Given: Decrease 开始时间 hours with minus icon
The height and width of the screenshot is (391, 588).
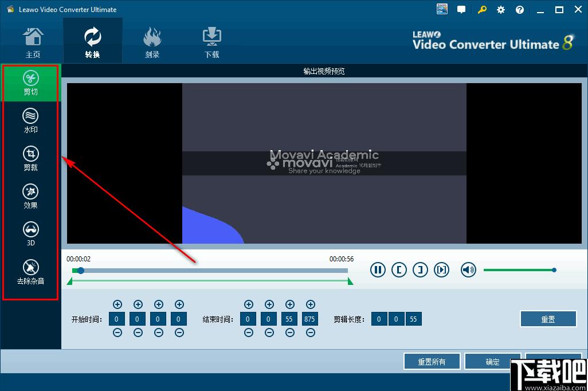Looking at the screenshot, I should pos(117,333).
